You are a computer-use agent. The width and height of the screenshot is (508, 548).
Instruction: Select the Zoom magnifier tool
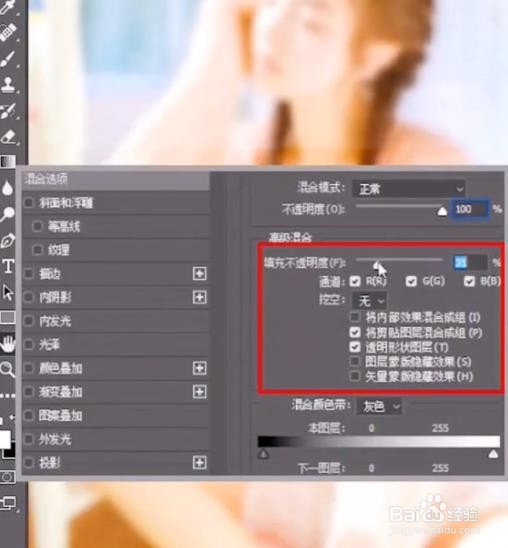(x=8, y=370)
